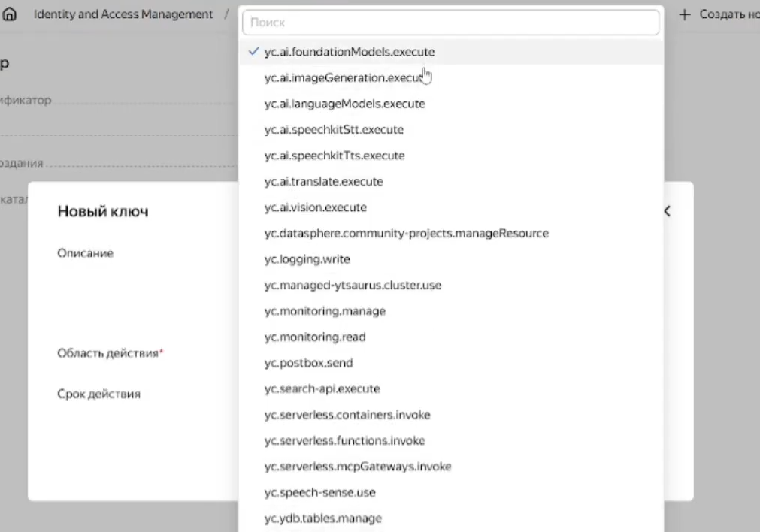Image resolution: width=760 pixels, height=532 pixels.
Task: Select yc.ai.imageGeneration.execute scope
Action: (344, 78)
